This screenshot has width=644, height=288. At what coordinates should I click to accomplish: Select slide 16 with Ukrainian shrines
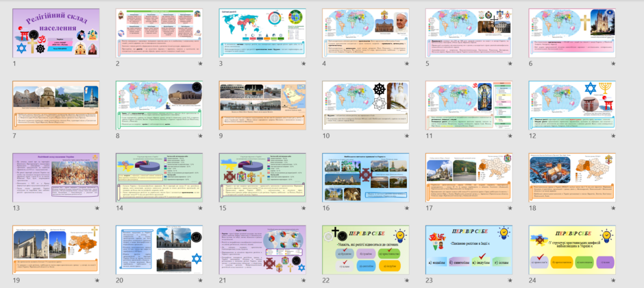(x=366, y=178)
